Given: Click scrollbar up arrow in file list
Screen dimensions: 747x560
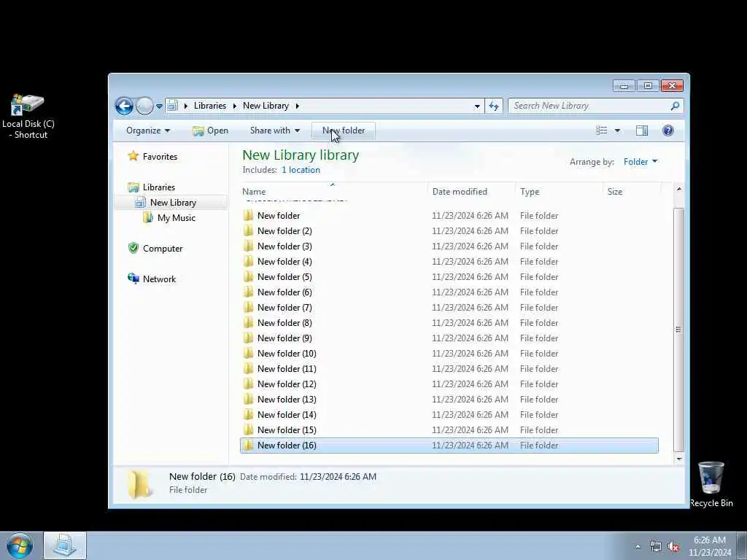Looking at the screenshot, I should click(679, 190).
